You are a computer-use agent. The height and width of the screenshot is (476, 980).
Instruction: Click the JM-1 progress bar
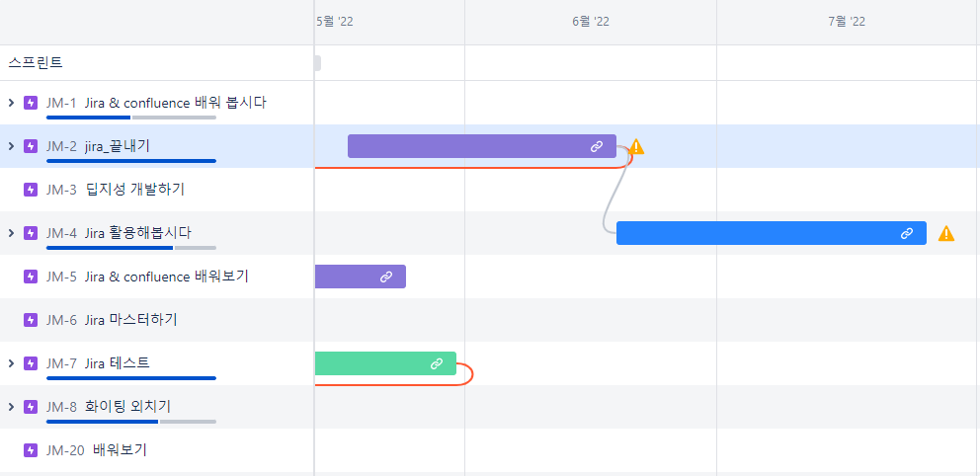[131, 118]
